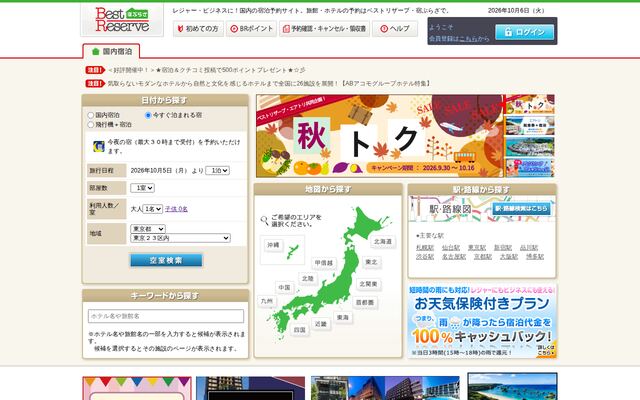Select the 飛行機＋宿泊 radio button
Screen dimensions: 640x400
click(91, 124)
